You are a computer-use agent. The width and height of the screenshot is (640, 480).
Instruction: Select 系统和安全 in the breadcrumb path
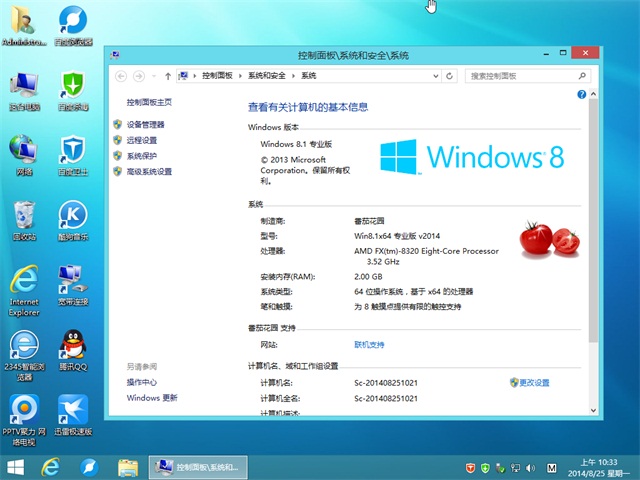click(x=267, y=75)
